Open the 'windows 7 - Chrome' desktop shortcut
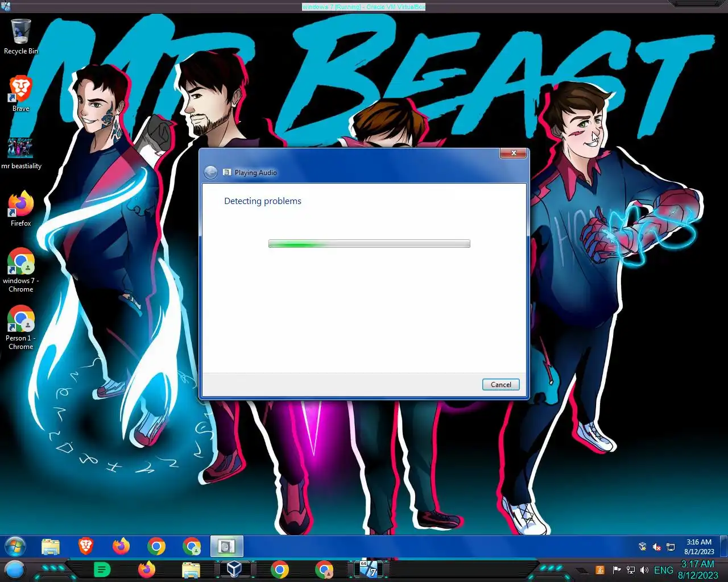The height and width of the screenshot is (582, 728). [20, 270]
